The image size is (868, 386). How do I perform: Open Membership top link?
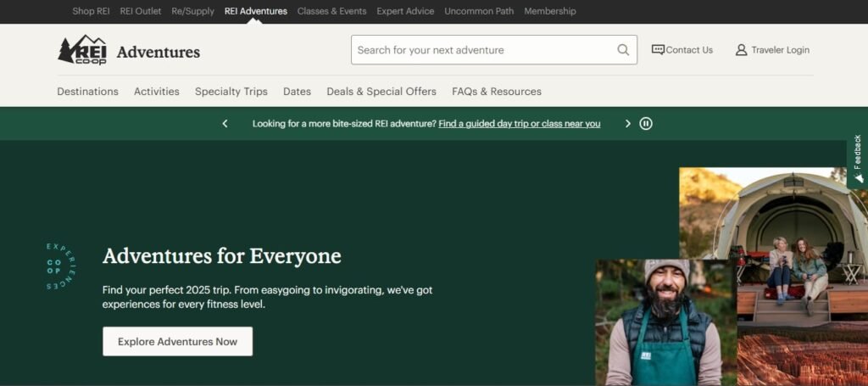tap(549, 11)
